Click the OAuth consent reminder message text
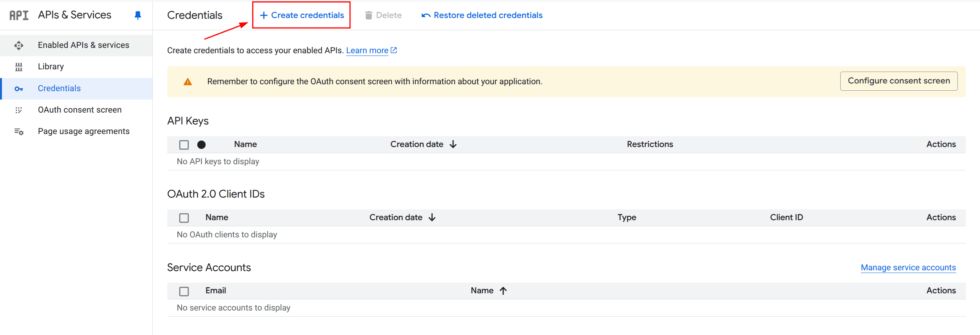 [375, 82]
